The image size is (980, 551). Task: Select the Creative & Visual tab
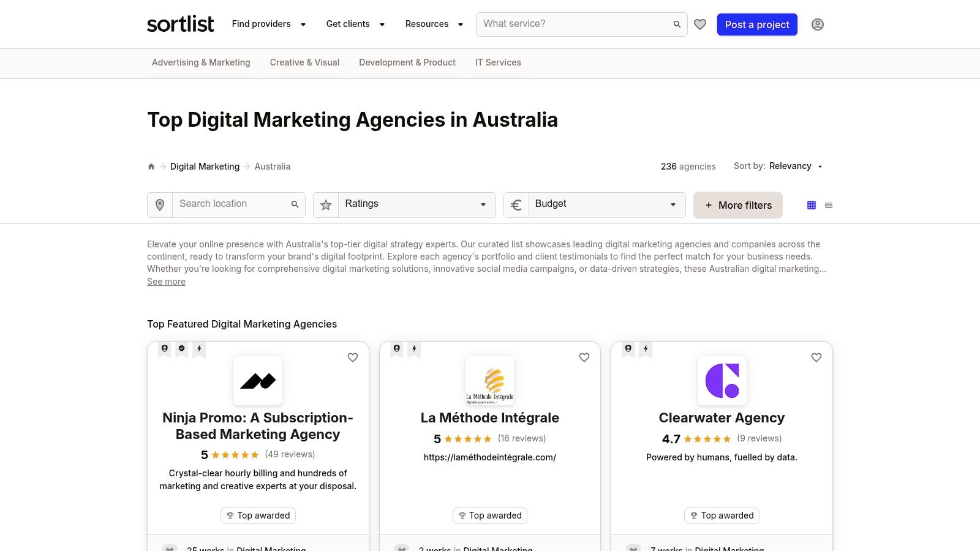[x=304, y=62]
